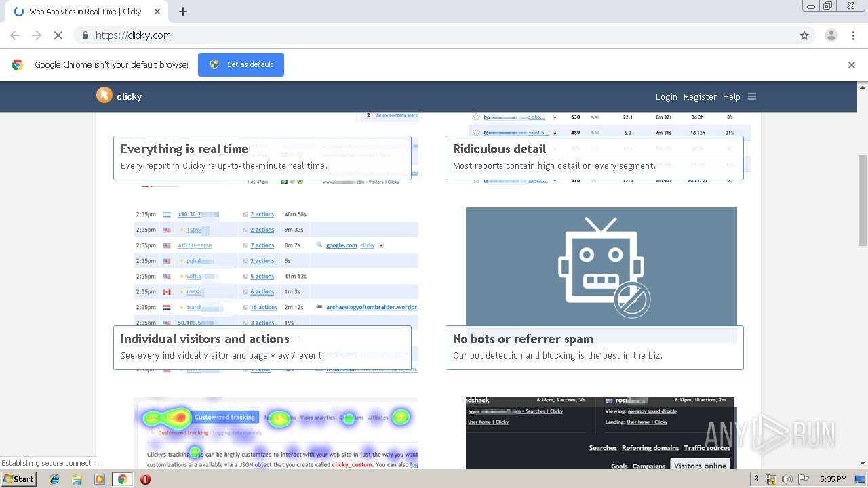Screen dimensions: 868x488
Task: Select the Web Analytics in Real Time tab
Action: [85, 12]
